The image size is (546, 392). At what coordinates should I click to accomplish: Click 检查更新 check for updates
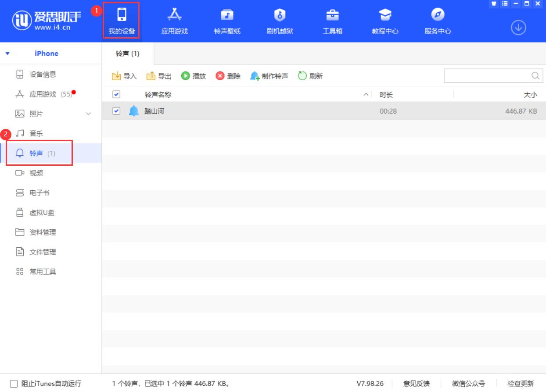coord(521,384)
